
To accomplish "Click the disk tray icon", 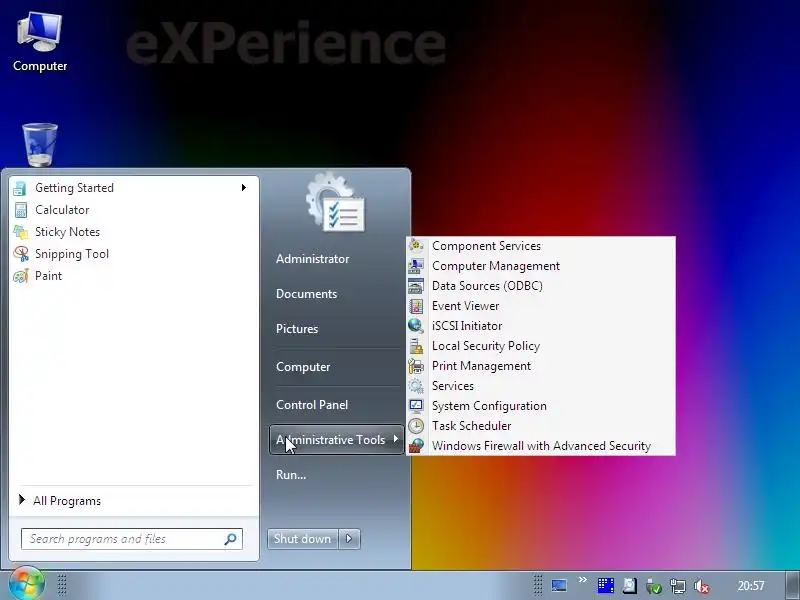I will [630, 586].
